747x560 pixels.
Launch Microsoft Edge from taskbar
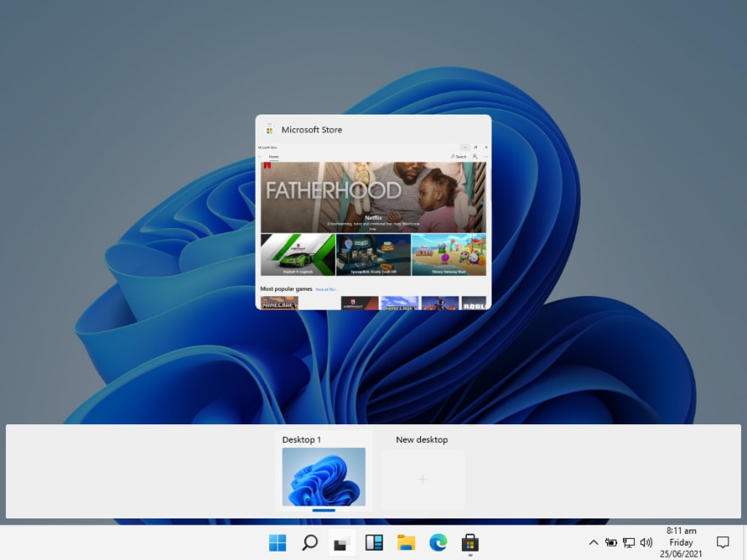click(x=438, y=542)
